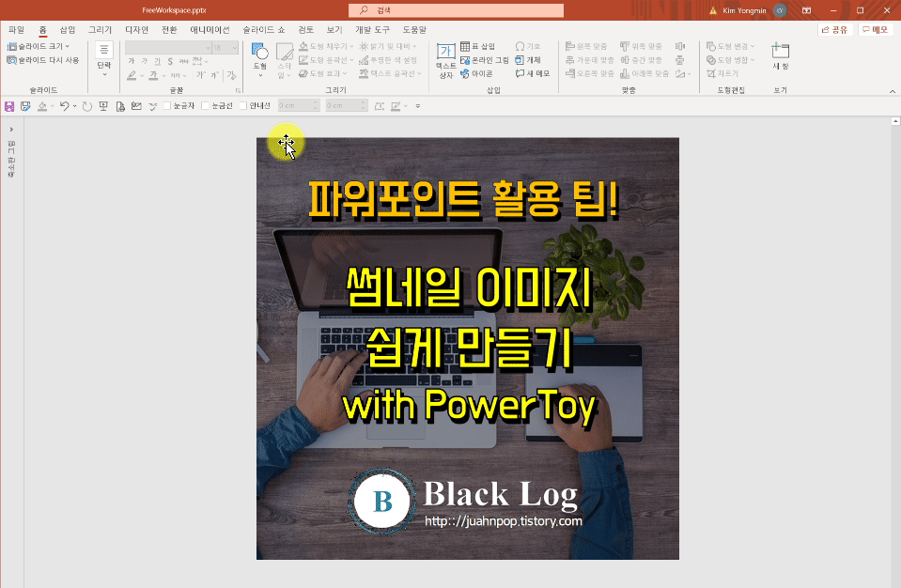Open the font size combo box
901x588 pixels.
click(225, 48)
